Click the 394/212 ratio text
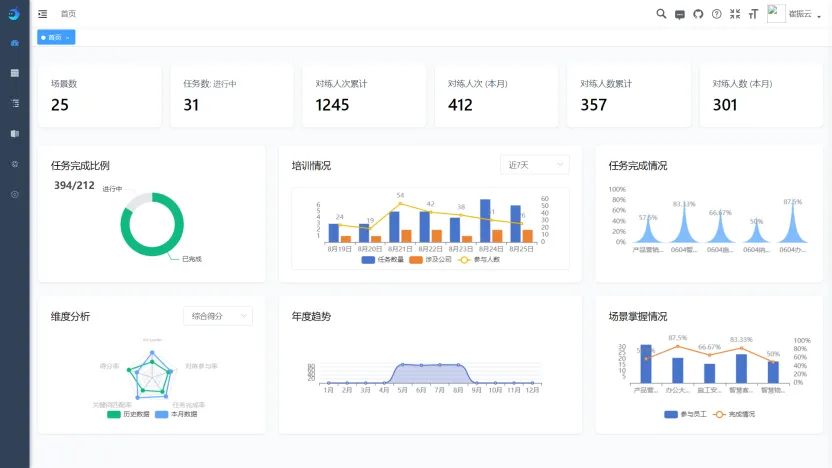This screenshot has width=832, height=468. (x=74, y=185)
